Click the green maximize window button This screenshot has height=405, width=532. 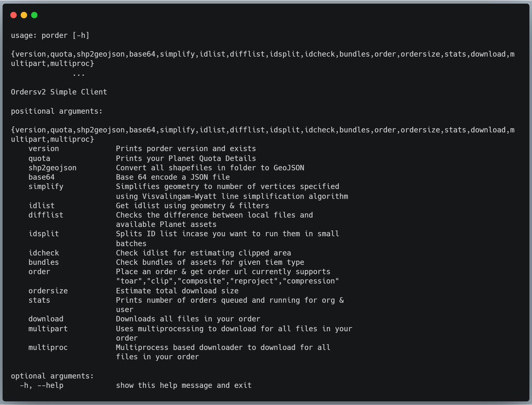click(x=34, y=15)
